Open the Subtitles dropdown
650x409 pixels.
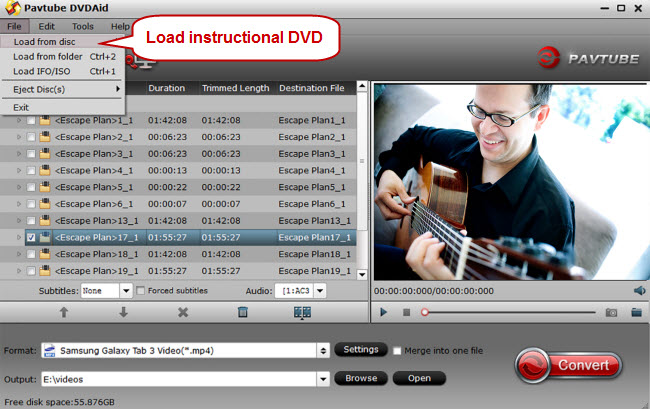click(x=127, y=291)
